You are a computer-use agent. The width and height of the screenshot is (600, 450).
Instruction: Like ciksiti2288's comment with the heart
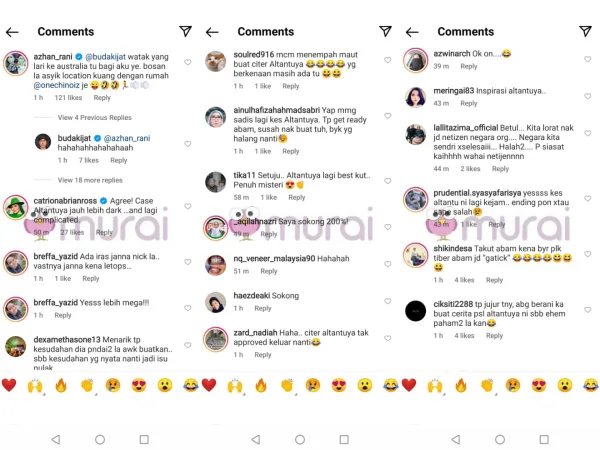pyautogui.click(x=588, y=310)
